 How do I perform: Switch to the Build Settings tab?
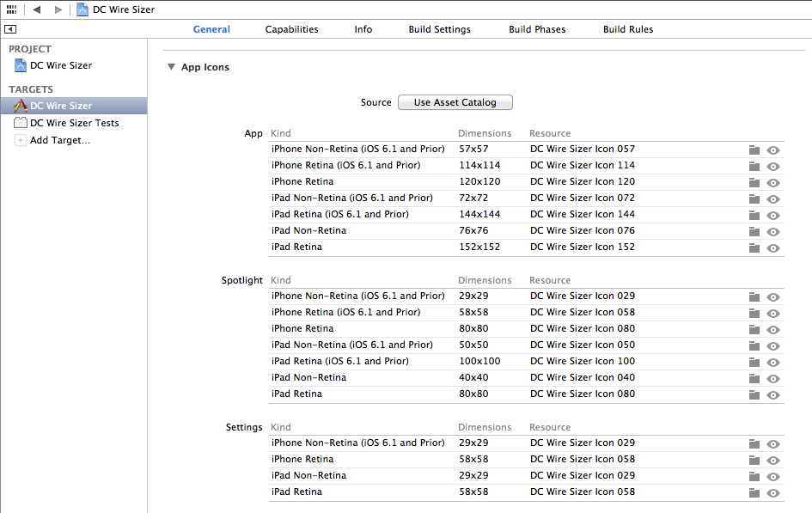pos(439,29)
